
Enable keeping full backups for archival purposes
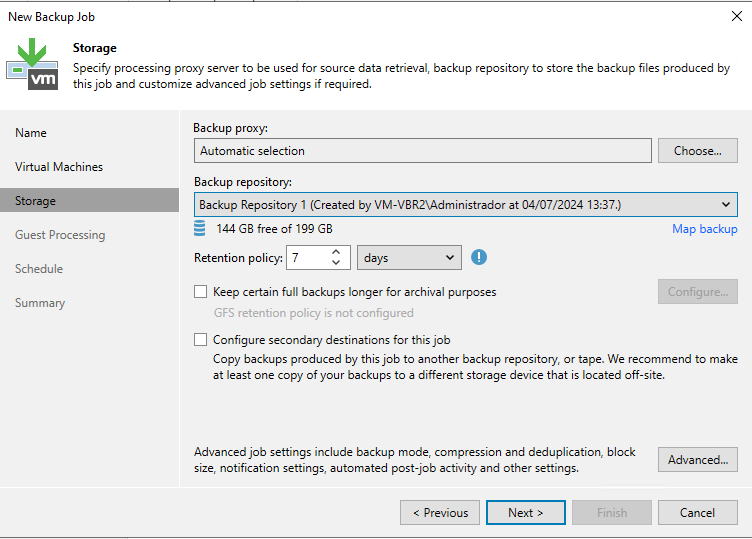[x=200, y=292]
